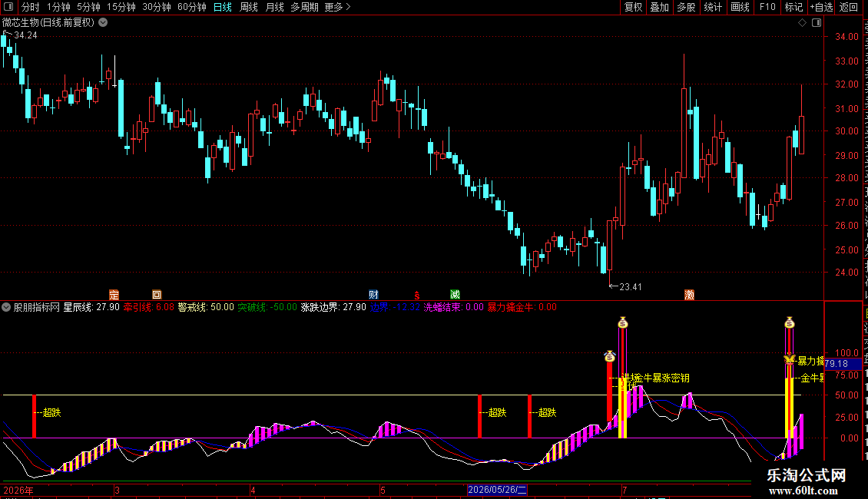Click the 统计 statistics button
This screenshot has height=499, width=868.
tap(713, 7)
